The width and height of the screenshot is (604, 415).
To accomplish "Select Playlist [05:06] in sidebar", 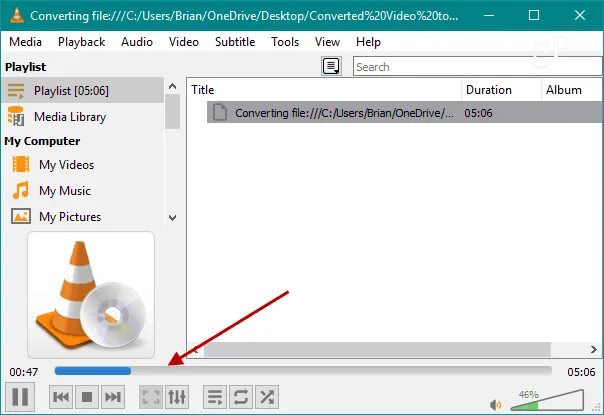I will coord(83,91).
